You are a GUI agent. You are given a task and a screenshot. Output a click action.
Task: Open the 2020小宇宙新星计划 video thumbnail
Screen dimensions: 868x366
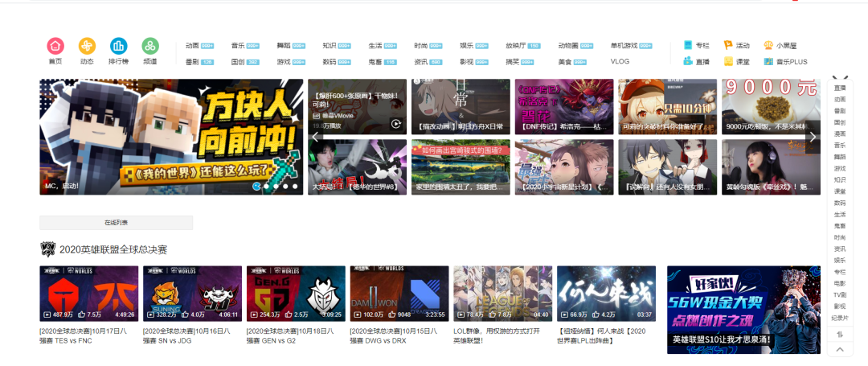point(564,167)
